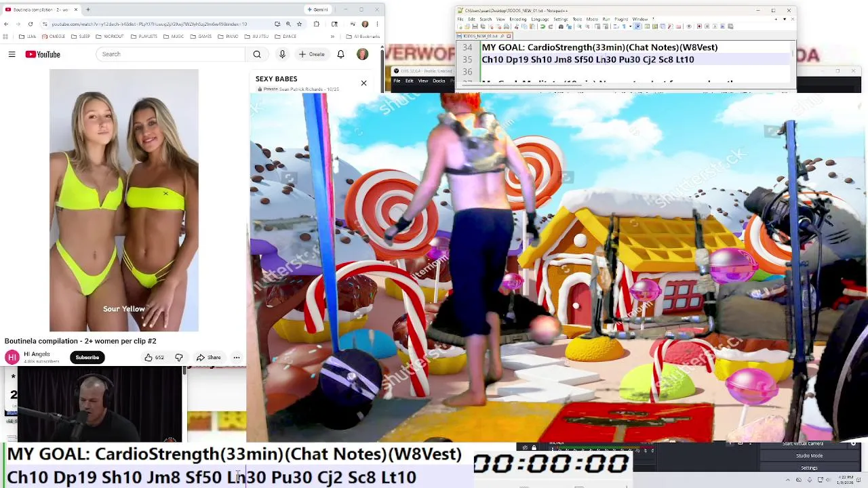Share the Boutinela compilation video
The height and width of the screenshot is (488, 868).
click(x=208, y=357)
